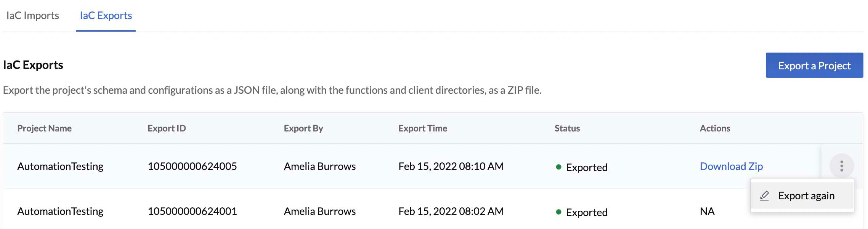Click the green status dot of export 105000000624001
Viewport: 868px width, 229px height.
tap(558, 212)
